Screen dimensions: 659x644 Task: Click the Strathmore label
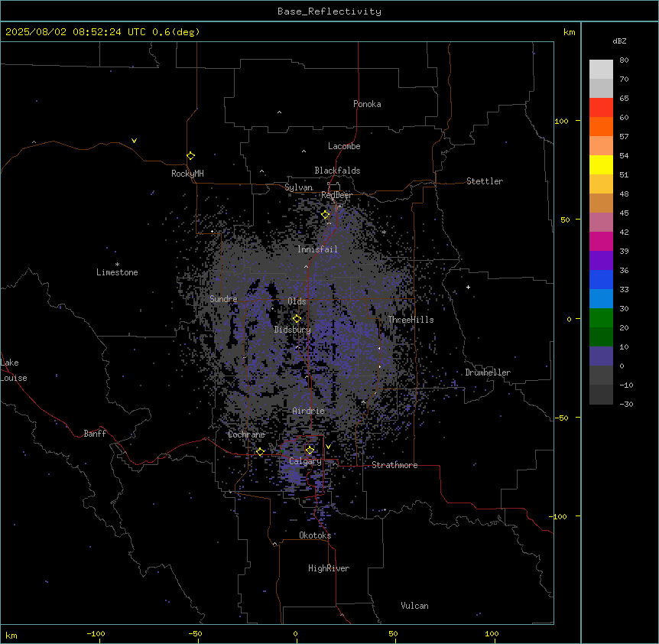(394, 465)
